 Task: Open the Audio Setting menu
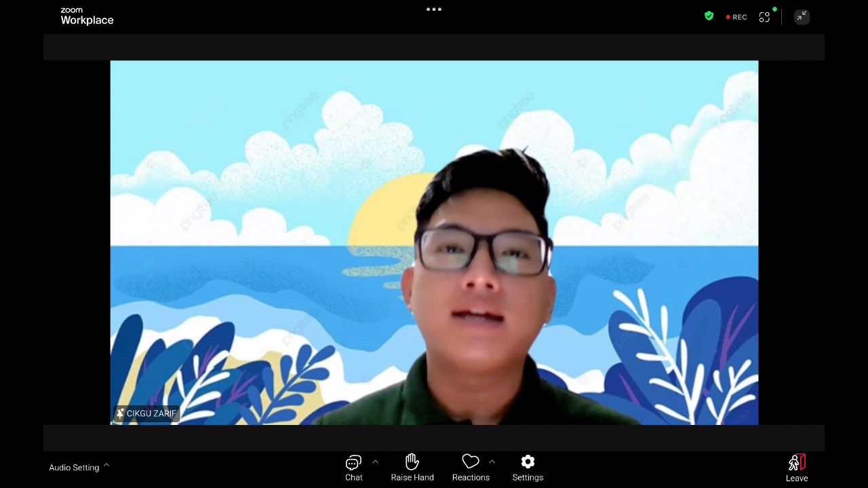(x=79, y=467)
